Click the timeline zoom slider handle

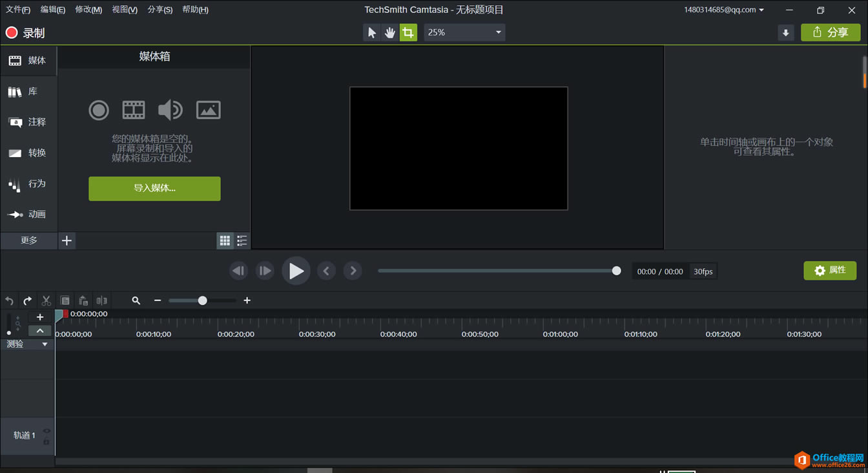coord(203,300)
